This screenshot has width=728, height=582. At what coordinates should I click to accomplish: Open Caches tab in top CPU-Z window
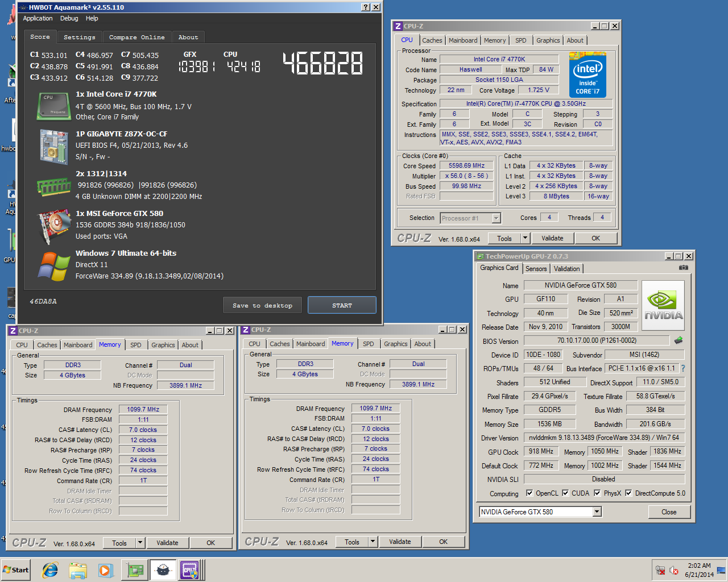432,40
